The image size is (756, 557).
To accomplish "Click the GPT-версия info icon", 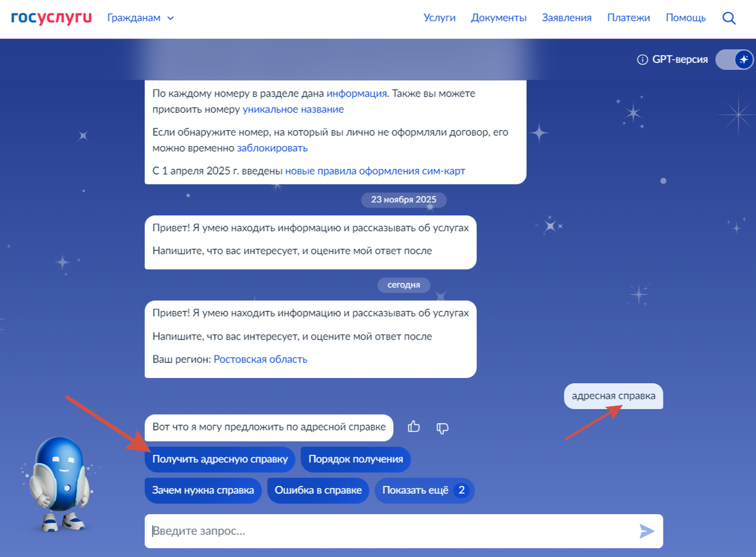I will [642, 60].
